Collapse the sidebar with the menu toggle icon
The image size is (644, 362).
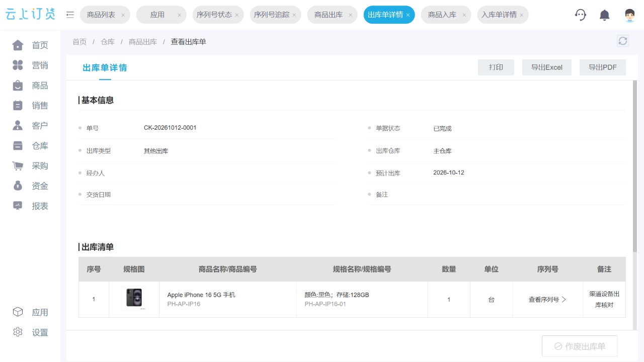click(x=70, y=15)
